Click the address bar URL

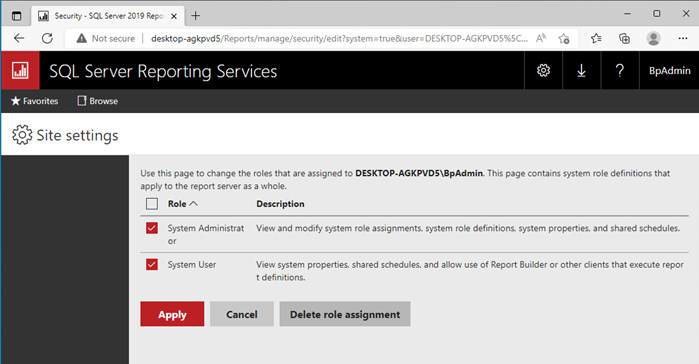[339, 38]
